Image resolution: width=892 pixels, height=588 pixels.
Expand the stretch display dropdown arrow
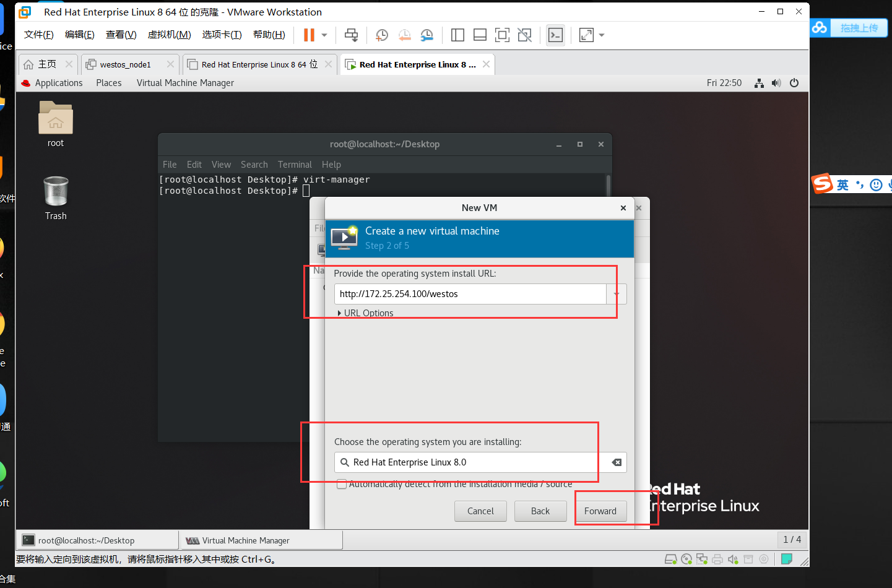[x=601, y=35]
